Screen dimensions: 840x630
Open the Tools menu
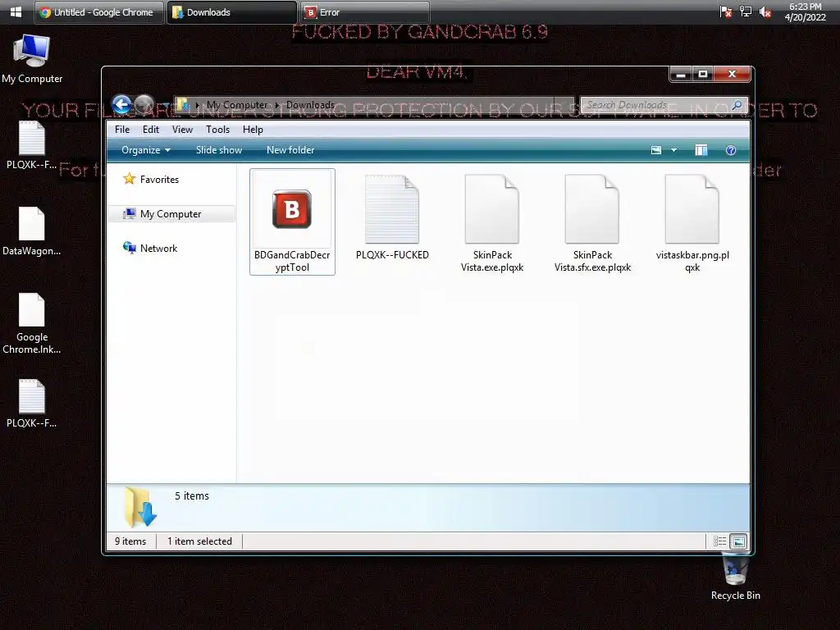click(x=217, y=129)
